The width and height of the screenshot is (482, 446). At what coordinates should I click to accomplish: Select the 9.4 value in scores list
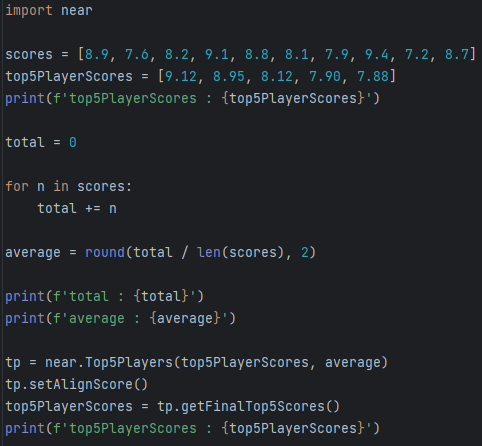377,54
